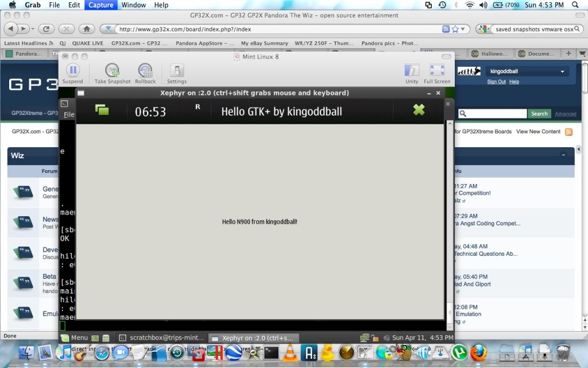Click the Search button on the forum
588x368 pixels.
[x=539, y=114]
